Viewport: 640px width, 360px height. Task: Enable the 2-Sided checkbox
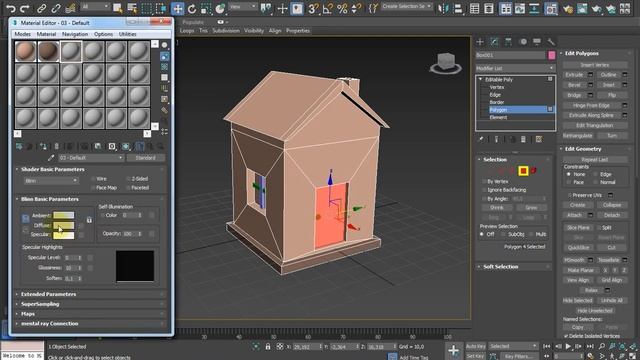pyautogui.click(x=128, y=179)
